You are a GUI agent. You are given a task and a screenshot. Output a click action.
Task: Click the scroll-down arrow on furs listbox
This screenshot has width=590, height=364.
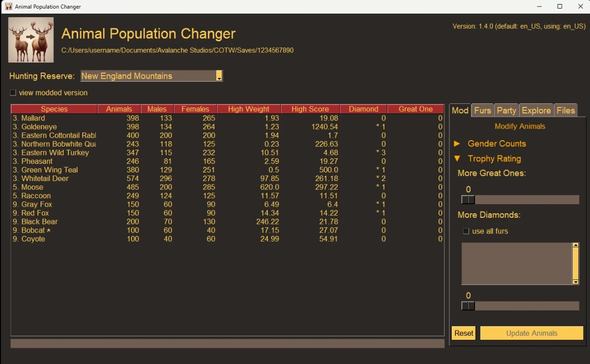point(575,282)
